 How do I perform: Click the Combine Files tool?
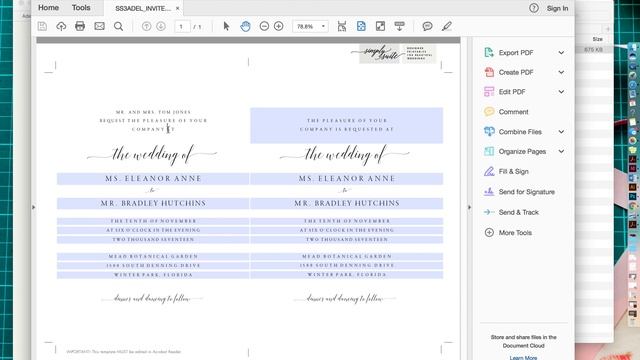(x=520, y=132)
